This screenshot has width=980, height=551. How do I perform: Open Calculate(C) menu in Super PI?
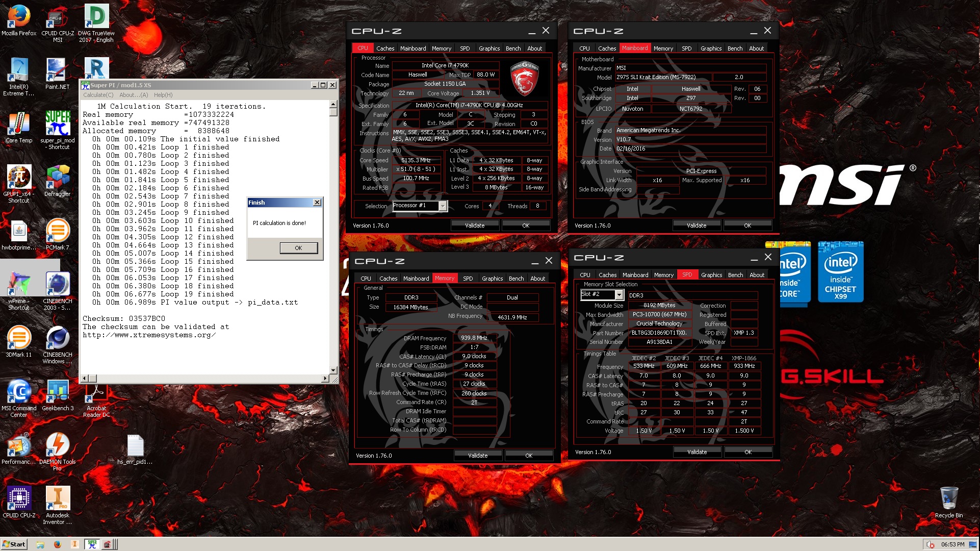pos(98,95)
